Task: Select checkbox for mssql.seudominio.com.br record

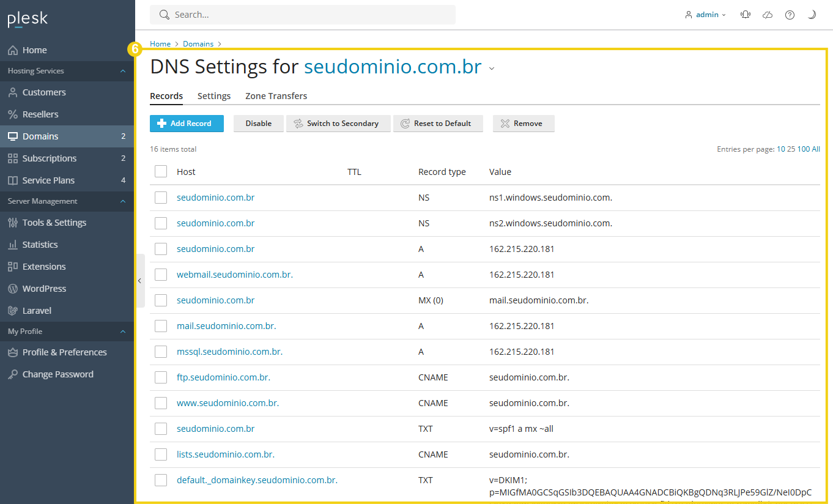Action: point(161,352)
